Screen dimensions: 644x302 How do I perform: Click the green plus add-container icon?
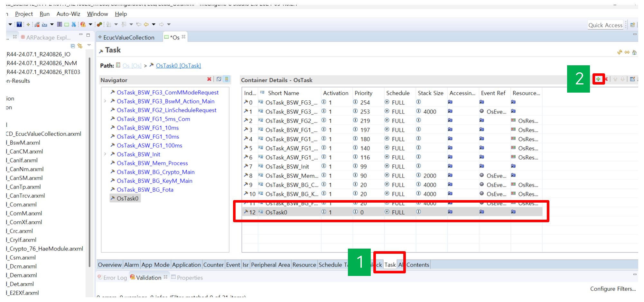pos(598,79)
